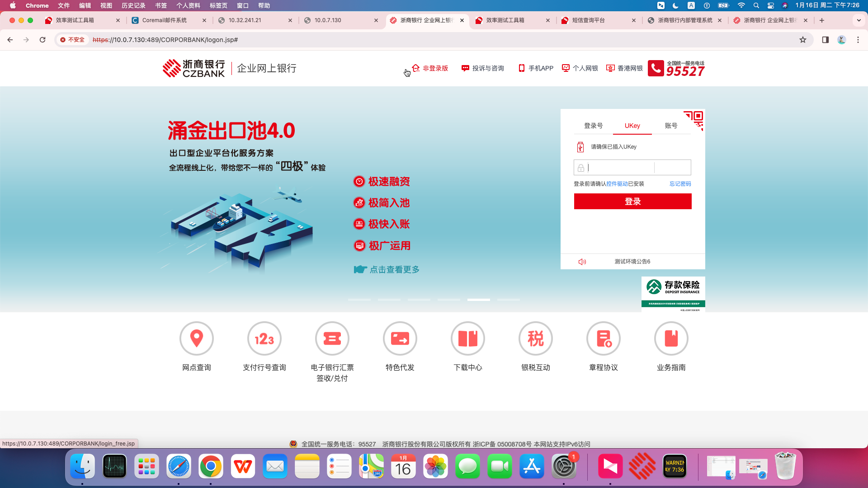Open 非登录版 link
868x488 pixels.
click(430, 68)
